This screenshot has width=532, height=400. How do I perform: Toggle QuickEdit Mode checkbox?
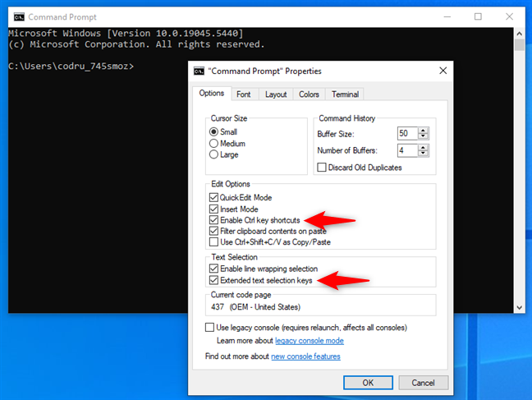pos(213,197)
